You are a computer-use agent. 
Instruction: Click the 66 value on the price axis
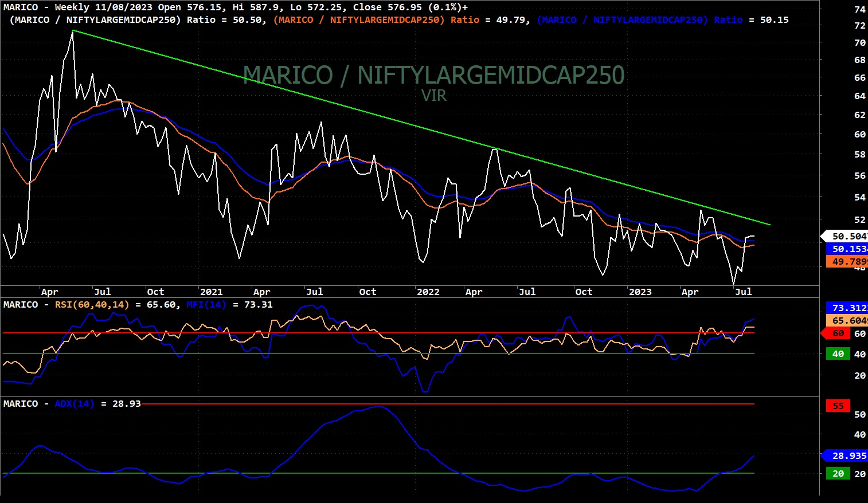coord(860,78)
